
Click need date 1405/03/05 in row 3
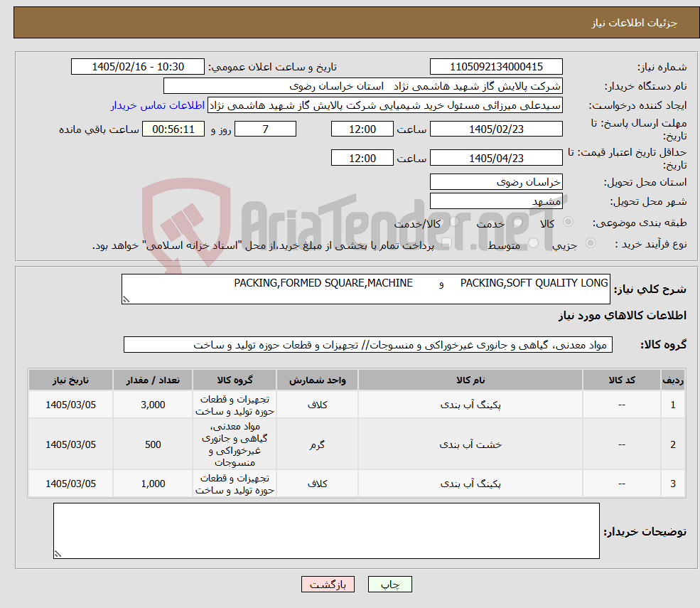70,484
